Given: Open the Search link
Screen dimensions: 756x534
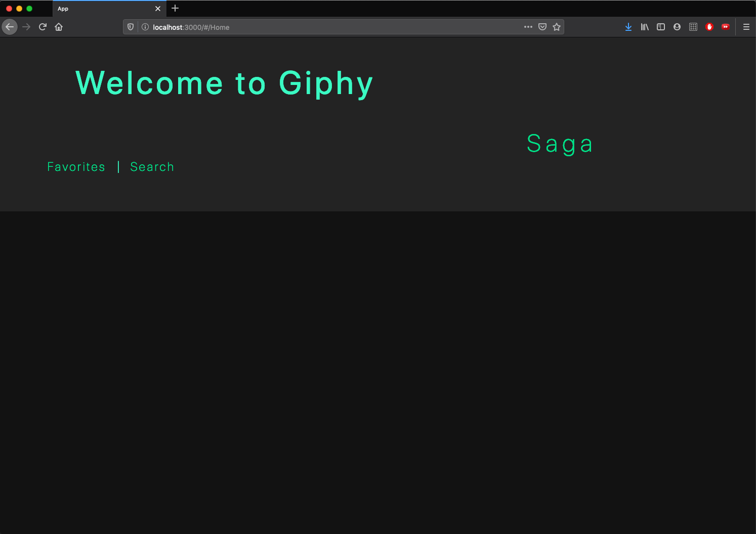Looking at the screenshot, I should pos(152,167).
